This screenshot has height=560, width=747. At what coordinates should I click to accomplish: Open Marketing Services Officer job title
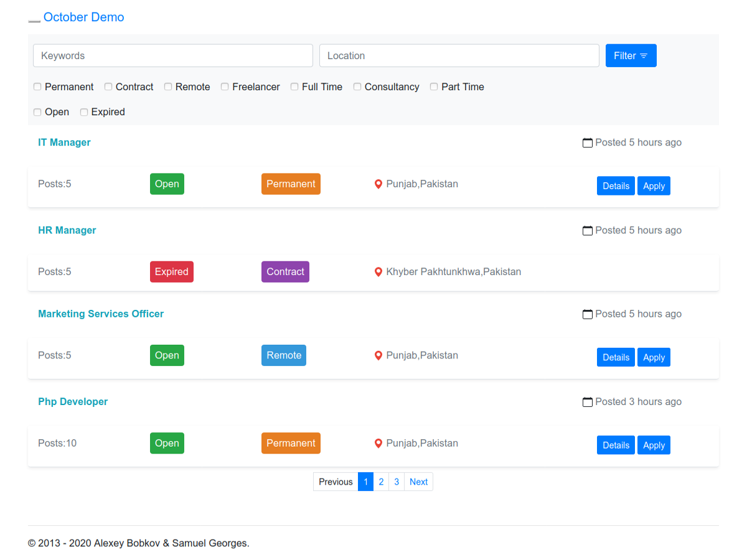(x=101, y=314)
